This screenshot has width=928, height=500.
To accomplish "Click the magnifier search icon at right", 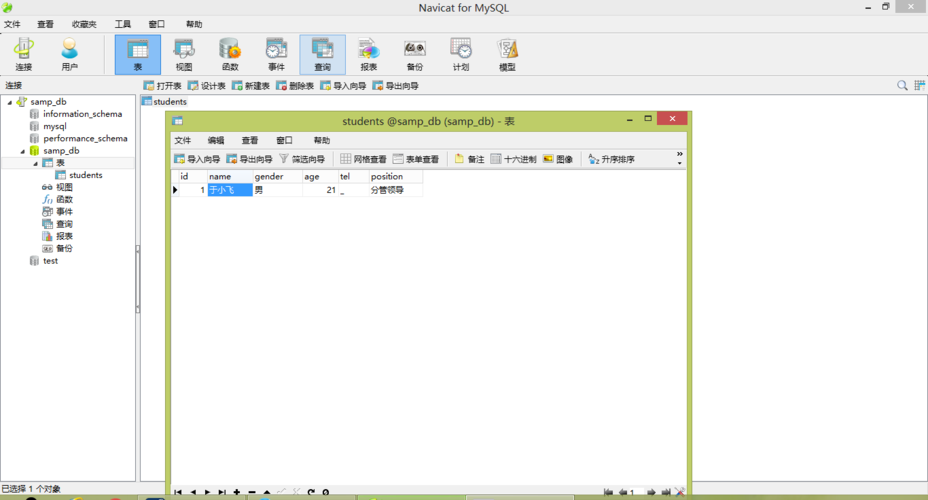I will [902, 86].
